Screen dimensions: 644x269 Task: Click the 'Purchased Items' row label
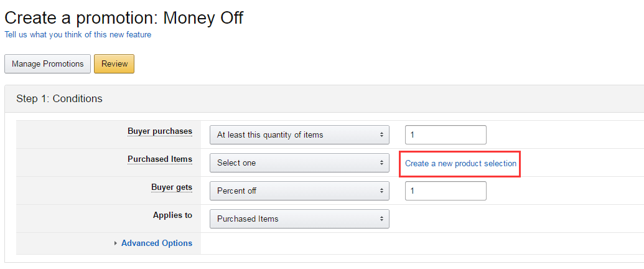[160, 159]
